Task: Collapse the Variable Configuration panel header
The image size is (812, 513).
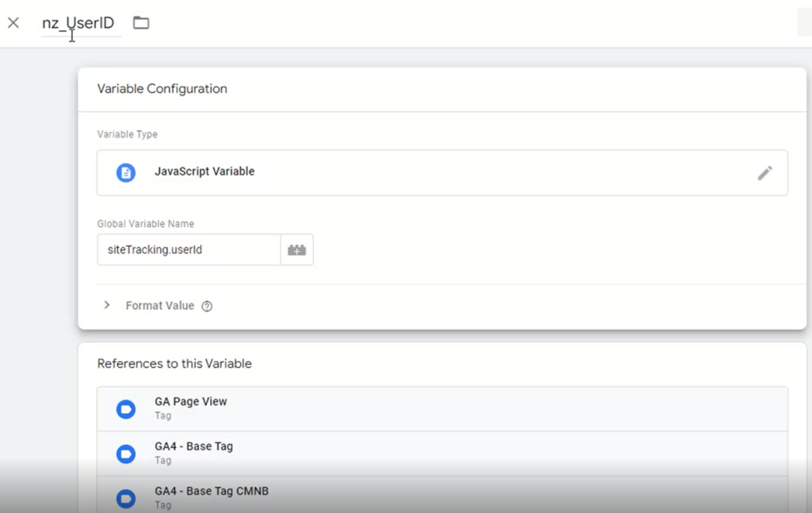Action: click(161, 89)
